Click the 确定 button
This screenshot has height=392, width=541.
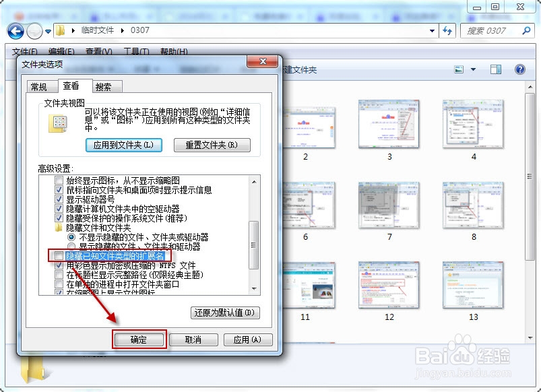(x=139, y=340)
